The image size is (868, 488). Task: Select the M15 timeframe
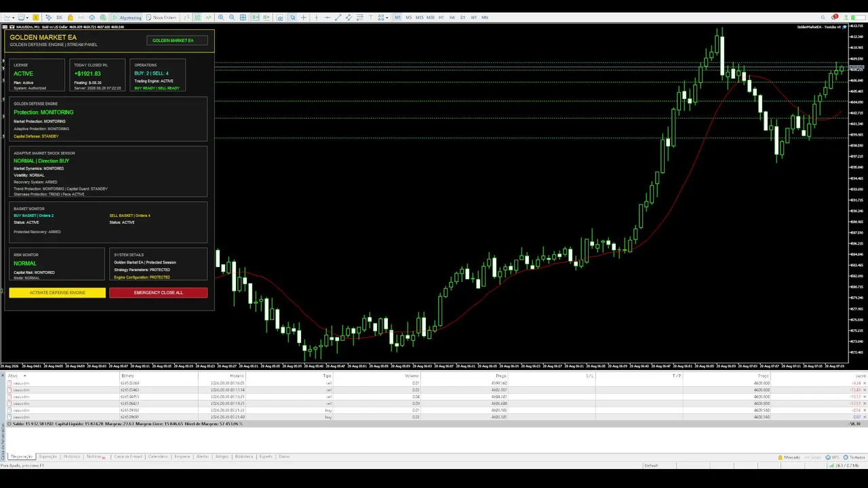(x=420, y=18)
